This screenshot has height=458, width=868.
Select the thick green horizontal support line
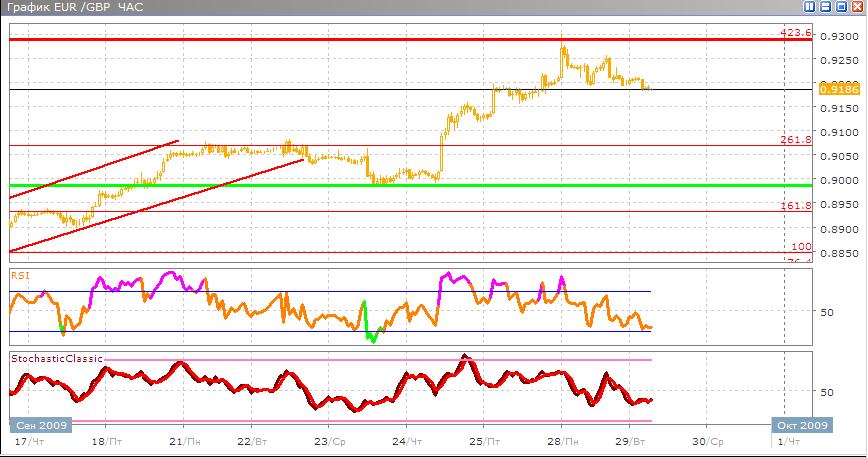pos(400,185)
